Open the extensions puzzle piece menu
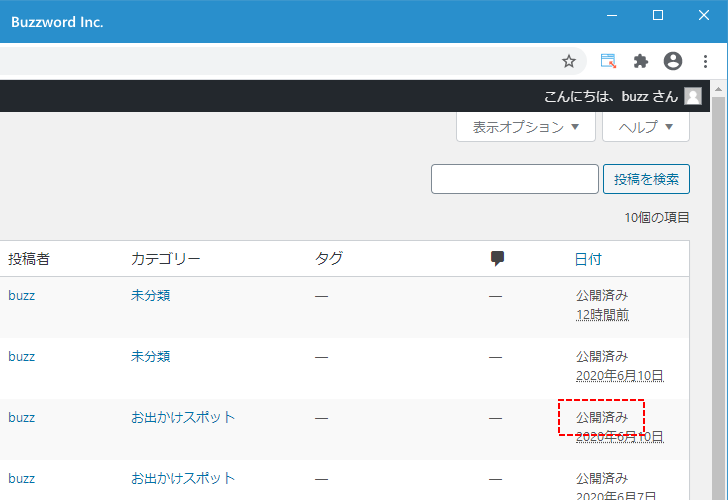 pos(641,61)
